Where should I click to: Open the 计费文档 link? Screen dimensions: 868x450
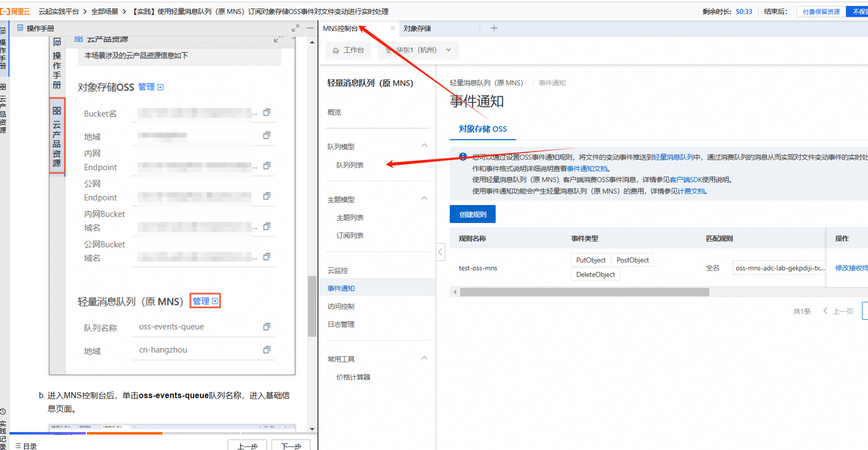pos(691,191)
